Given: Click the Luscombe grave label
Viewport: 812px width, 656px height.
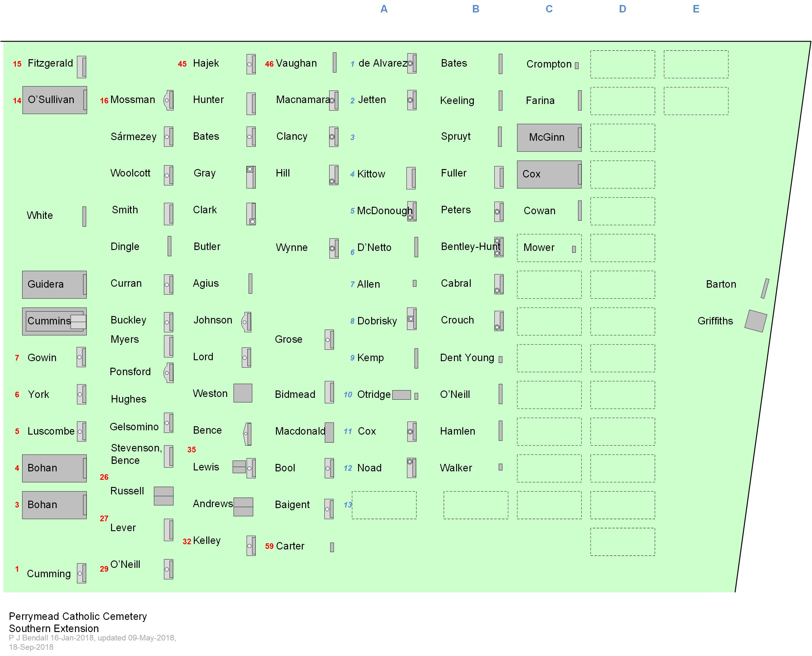Looking at the screenshot, I should click(x=51, y=431).
